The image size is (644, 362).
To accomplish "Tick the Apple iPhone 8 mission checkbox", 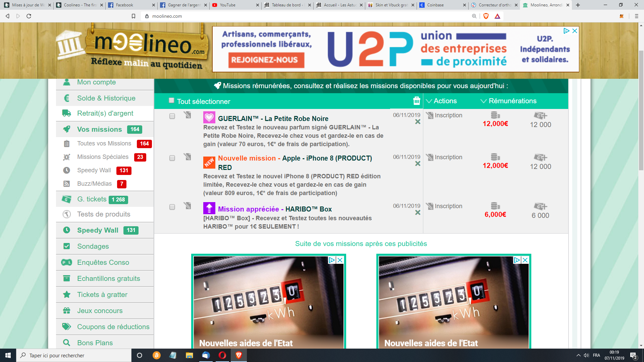I will pyautogui.click(x=172, y=158).
